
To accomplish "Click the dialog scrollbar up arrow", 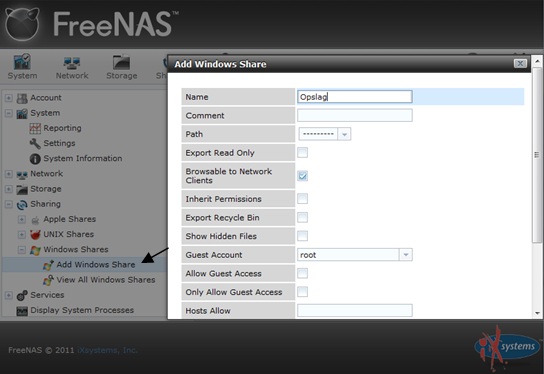I will point(537,61).
